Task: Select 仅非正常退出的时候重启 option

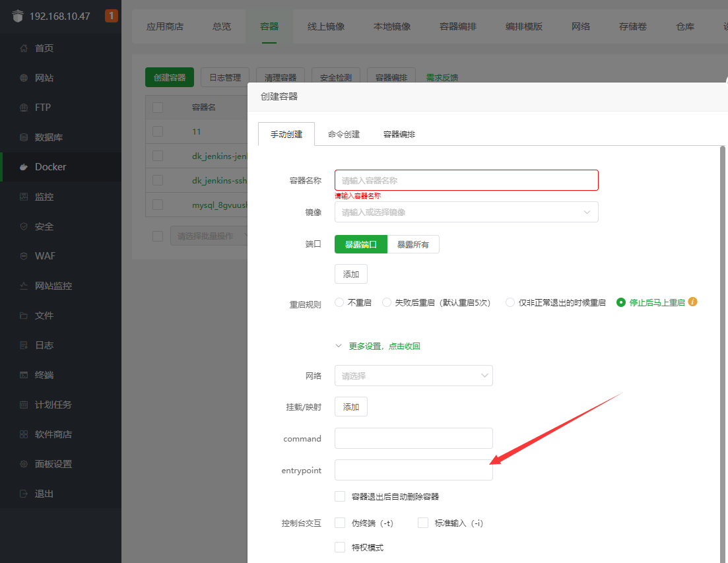Action: pyautogui.click(x=510, y=302)
